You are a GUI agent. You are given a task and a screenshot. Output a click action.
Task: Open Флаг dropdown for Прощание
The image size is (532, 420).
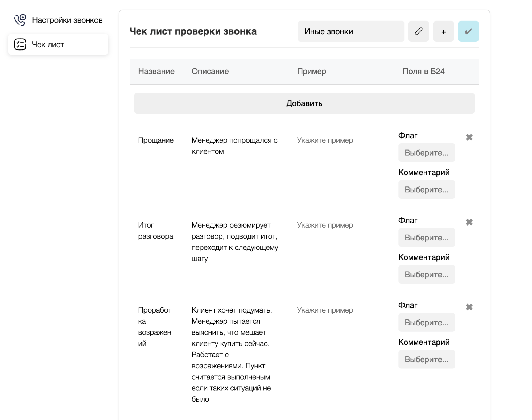pos(426,153)
